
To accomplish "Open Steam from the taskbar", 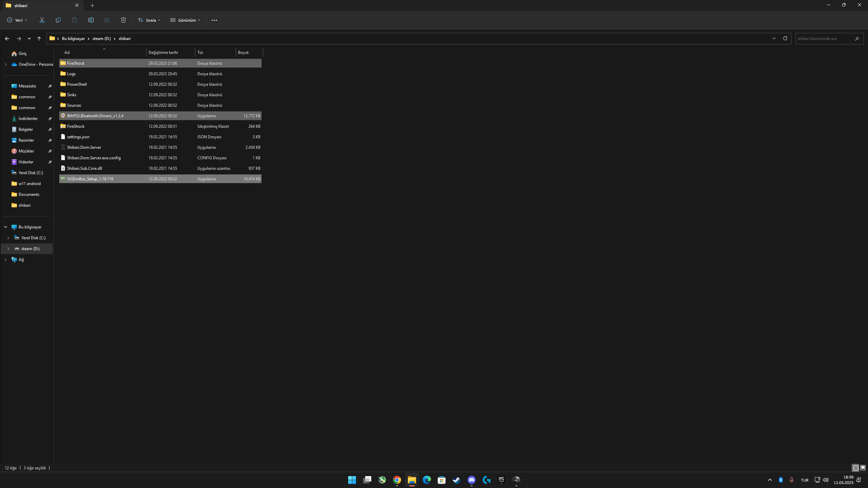I will click(x=456, y=480).
